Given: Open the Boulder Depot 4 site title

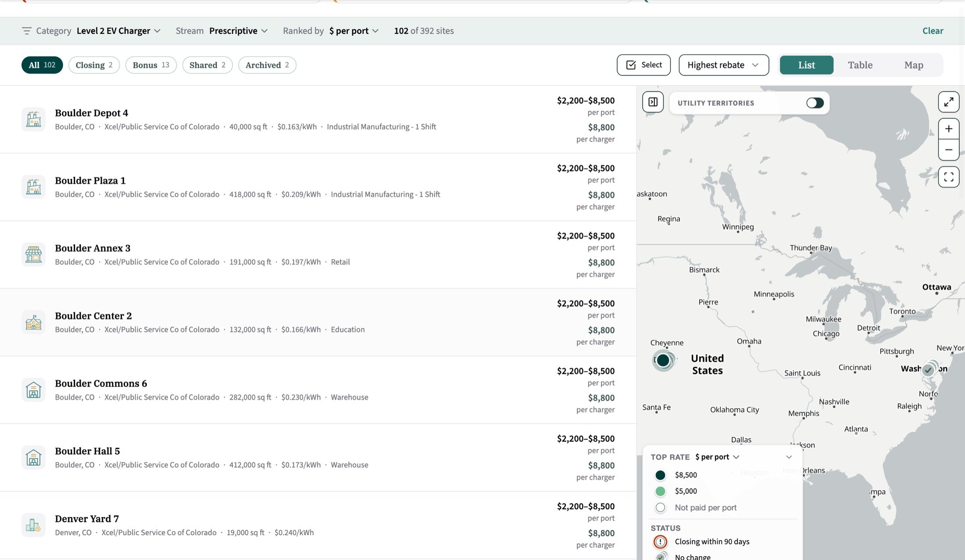Looking at the screenshot, I should (91, 113).
